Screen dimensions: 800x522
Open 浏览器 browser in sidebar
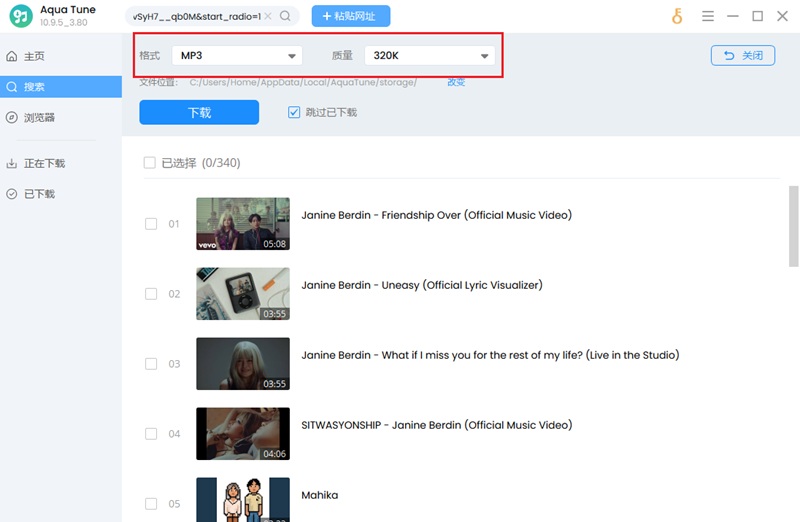[61, 117]
